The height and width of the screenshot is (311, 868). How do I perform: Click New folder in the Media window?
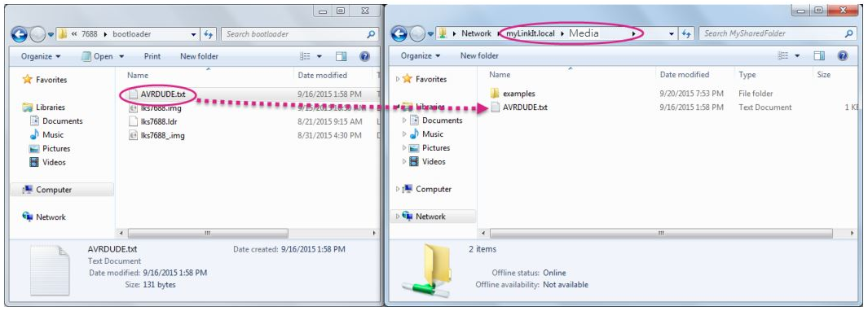coord(479,56)
